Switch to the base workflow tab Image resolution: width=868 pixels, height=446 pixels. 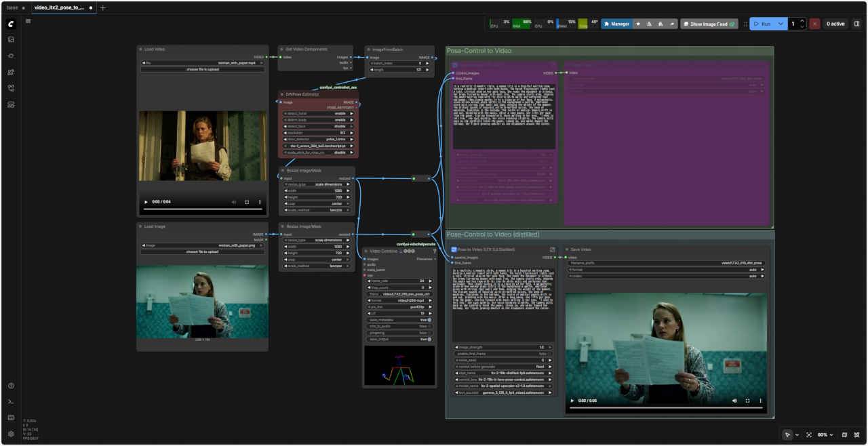(x=12, y=8)
